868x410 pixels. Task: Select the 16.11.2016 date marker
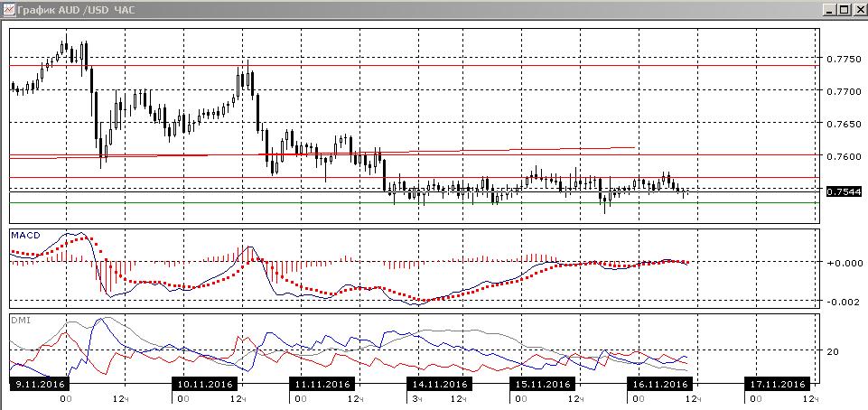[x=659, y=384]
